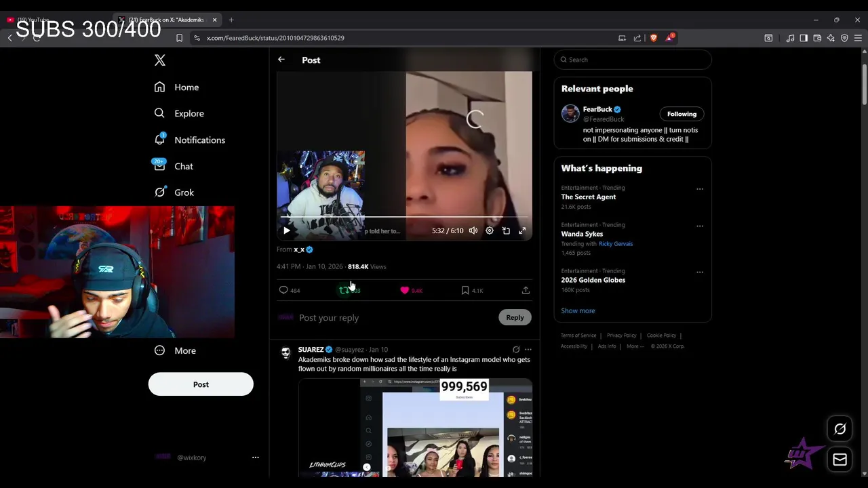Go back using the Post arrow

click(x=281, y=60)
